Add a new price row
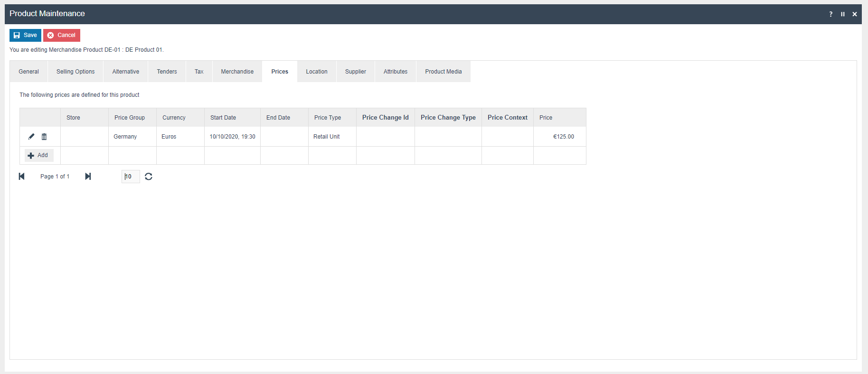868x374 pixels. coord(38,155)
